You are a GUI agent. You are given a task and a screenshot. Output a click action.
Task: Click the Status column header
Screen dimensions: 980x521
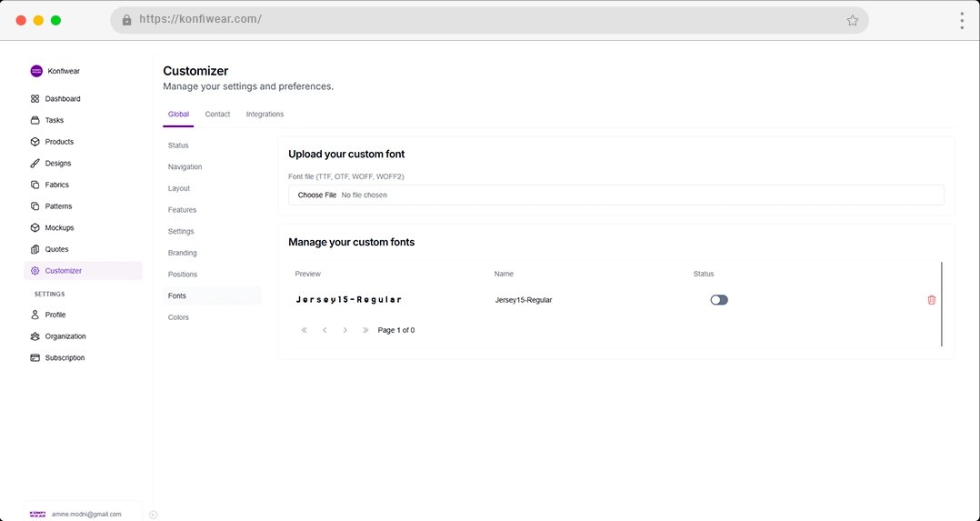click(703, 274)
